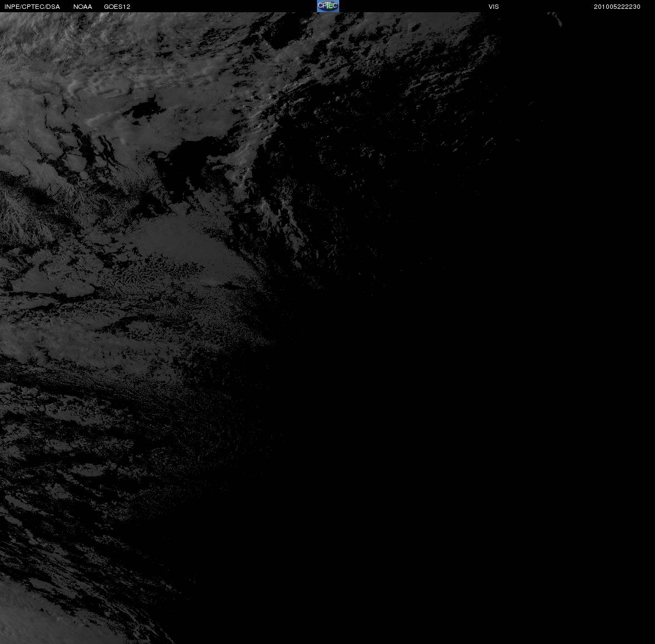The width and height of the screenshot is (655, 644).
Task: Select the 201005222230 timestamp
Action: tap(617, 7)
